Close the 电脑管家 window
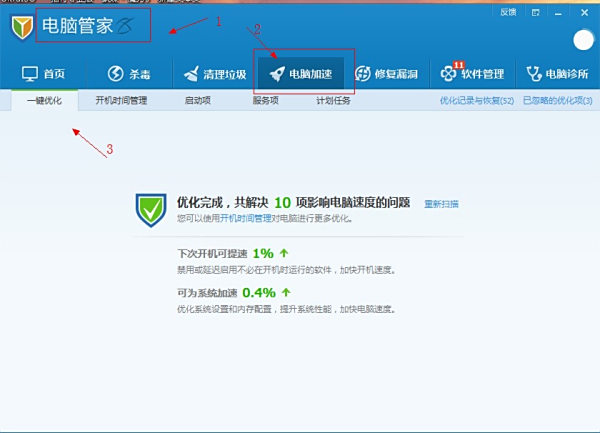Image resolution: width=600 pixels, height=433 pixels. point(584,13)
